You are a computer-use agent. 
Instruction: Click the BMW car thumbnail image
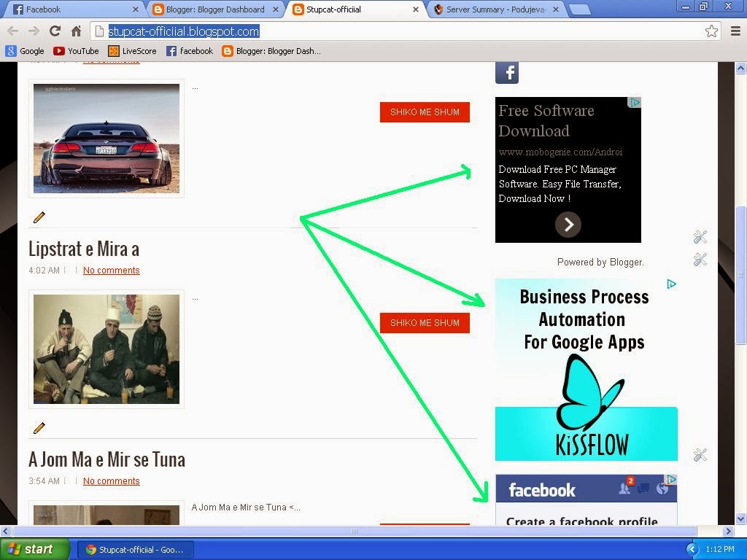[x=107, y=138]
